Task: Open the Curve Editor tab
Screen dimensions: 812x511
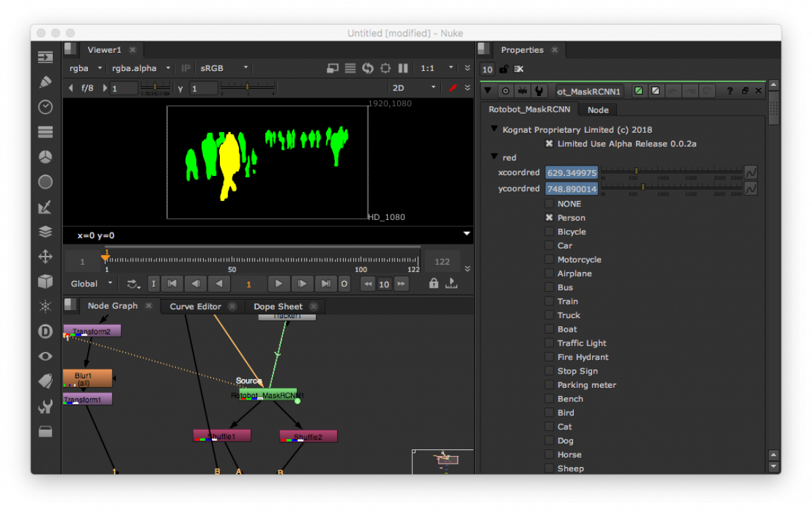Action: (196, 306)
